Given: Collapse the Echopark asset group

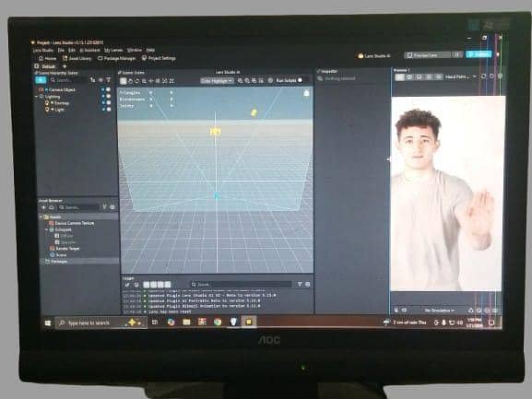Looking at the screenshot, I should coord(46,229).
